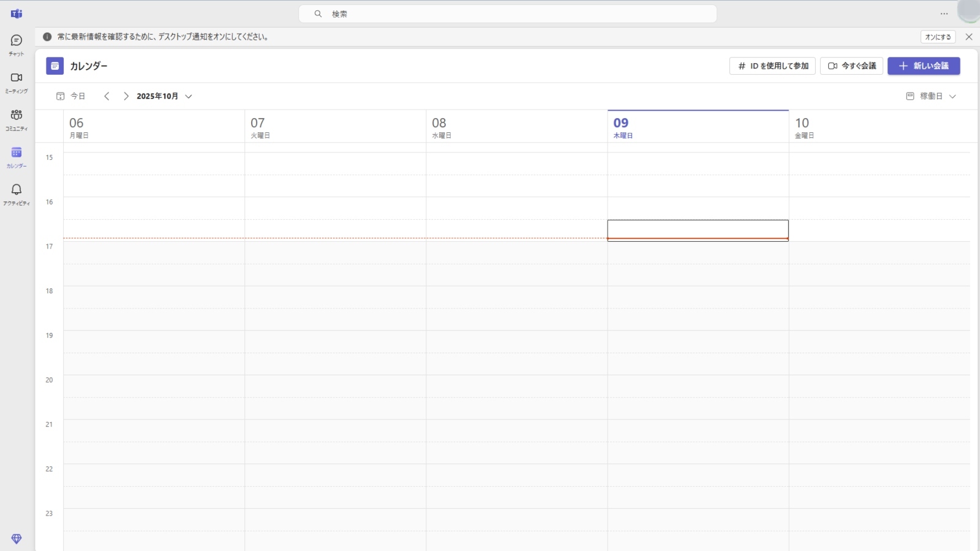Click the premium diamond icon in sidebar
Screen dimensions: 980x551
17,539
